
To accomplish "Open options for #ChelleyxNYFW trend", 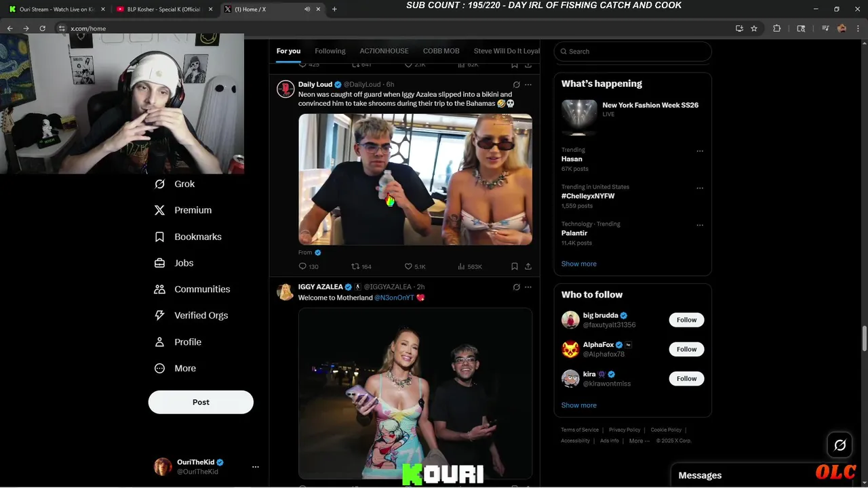I will pos(700,188).
